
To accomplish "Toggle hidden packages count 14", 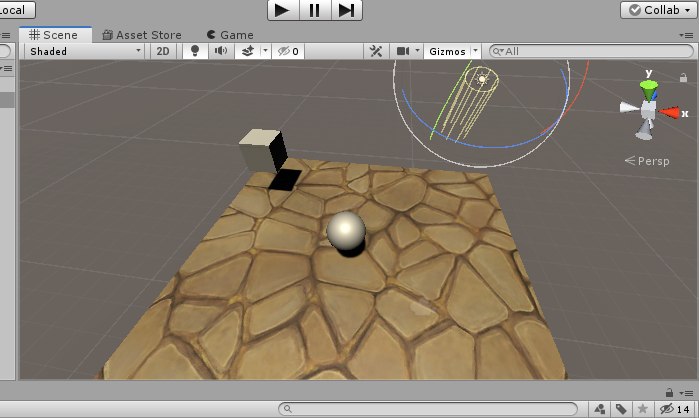I will click(674, 409).
